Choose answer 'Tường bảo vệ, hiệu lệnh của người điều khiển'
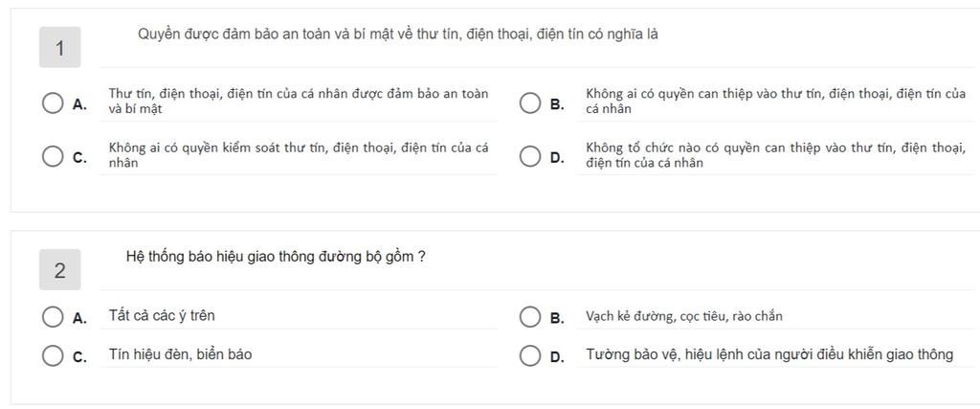 pos(769,354)
